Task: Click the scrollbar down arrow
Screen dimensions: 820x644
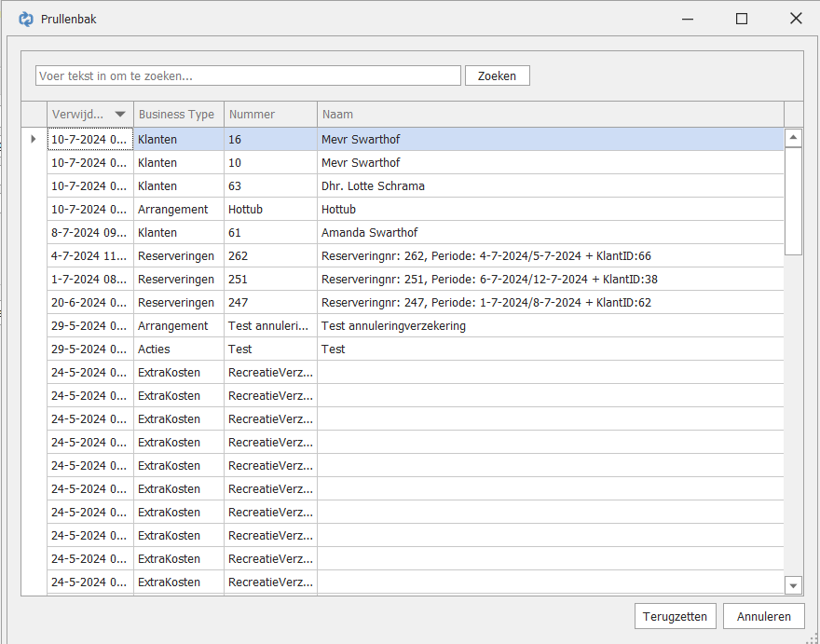Action: (x=793, y=585)
